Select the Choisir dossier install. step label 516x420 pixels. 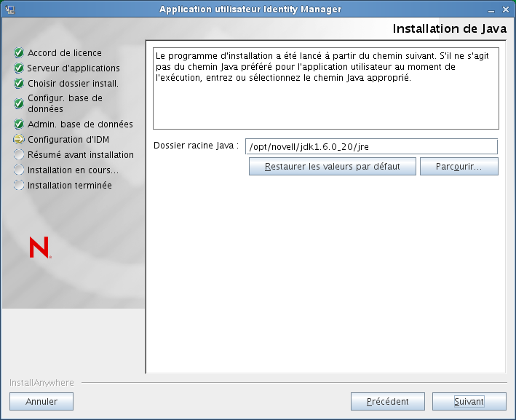click(x=73, y=83)
